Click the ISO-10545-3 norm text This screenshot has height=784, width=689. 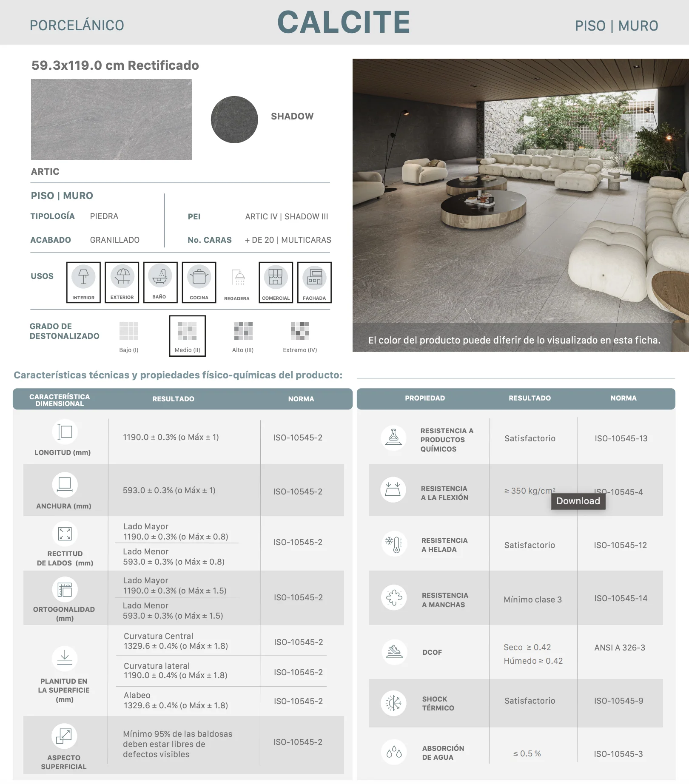[x=618, y=754]
